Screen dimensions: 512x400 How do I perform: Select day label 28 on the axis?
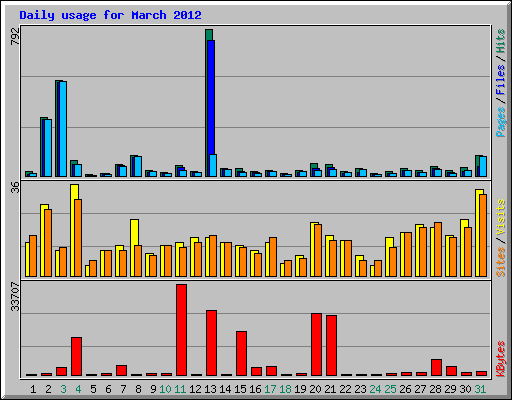tap(435, 389)
